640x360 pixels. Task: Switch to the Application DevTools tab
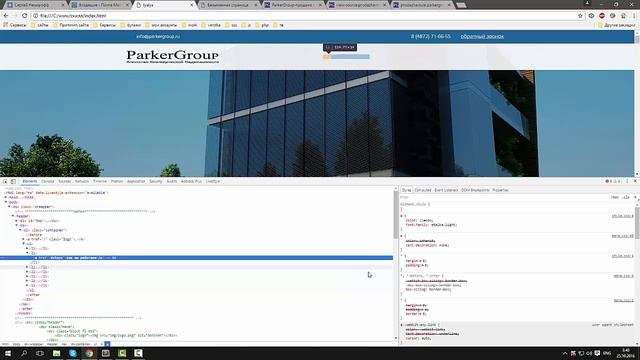pos(136,181)
